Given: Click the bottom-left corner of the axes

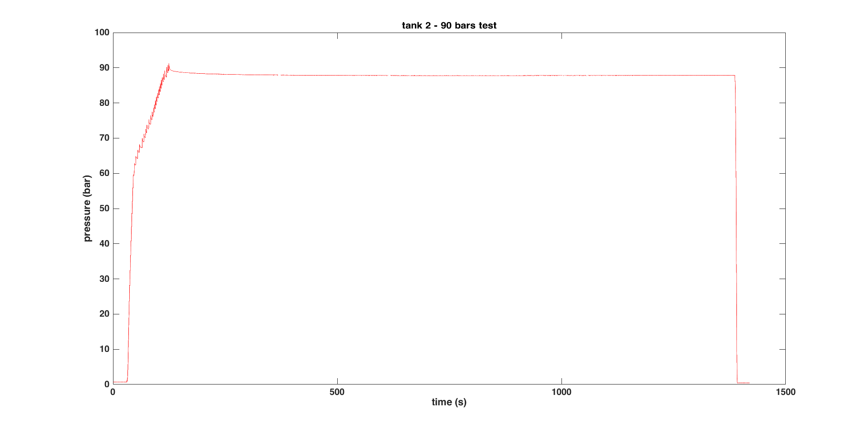Looking at the screenshot, I should click(x=113, y=385).
